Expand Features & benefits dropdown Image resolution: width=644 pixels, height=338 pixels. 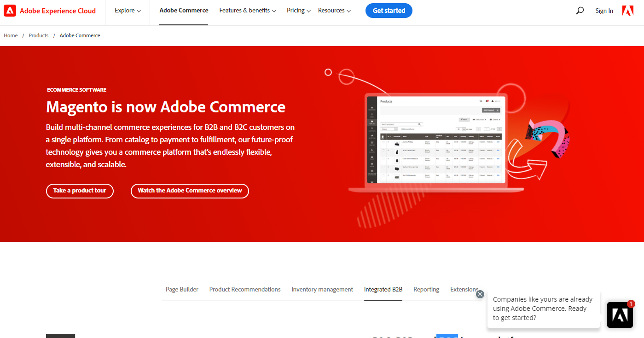tap(248, 11)
